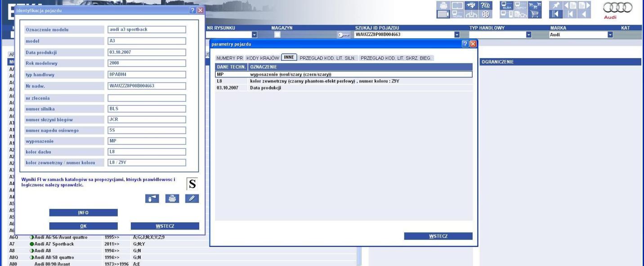
Task: Click the pointing hand icon in identification dialog
Action: point(152,198)
